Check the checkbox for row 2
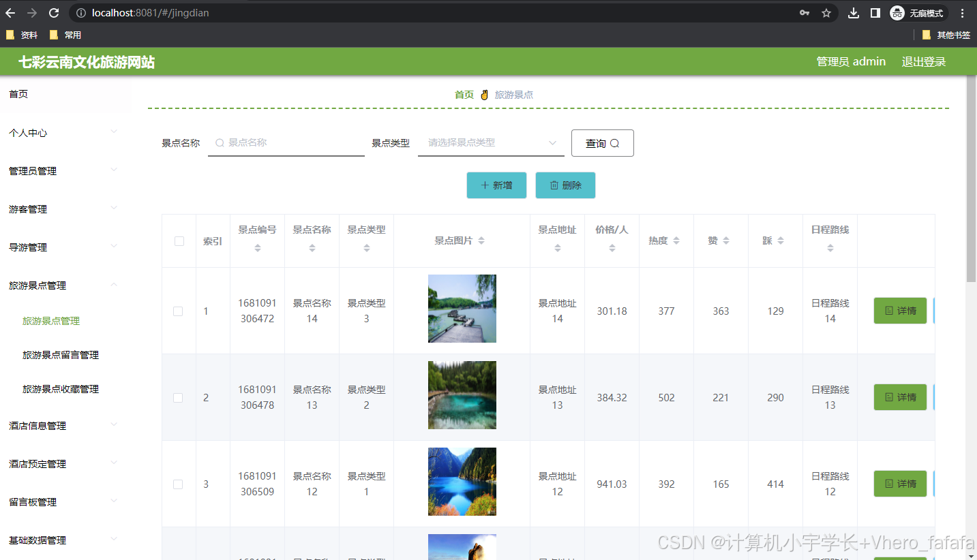The width and height of the screenshot is (977, 560). pos(179,397)
